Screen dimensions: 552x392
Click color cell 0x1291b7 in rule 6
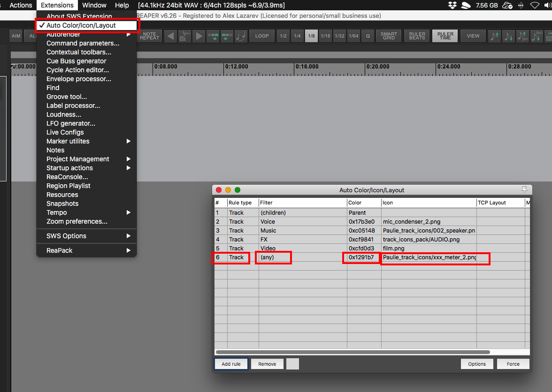click(364, 257)
